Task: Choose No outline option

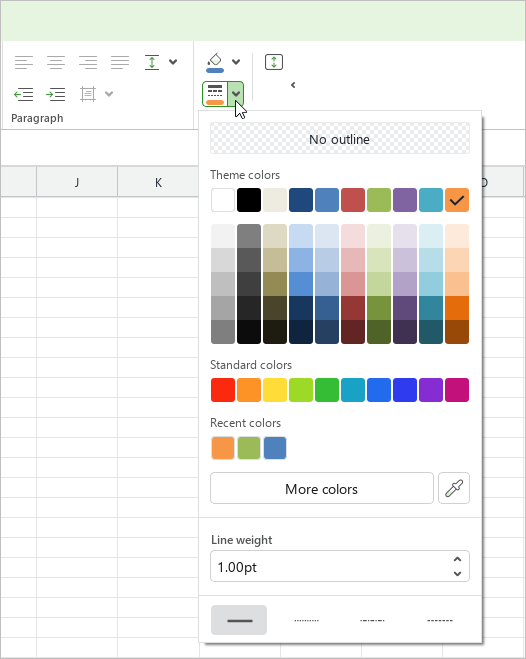Action: point(340,138)
